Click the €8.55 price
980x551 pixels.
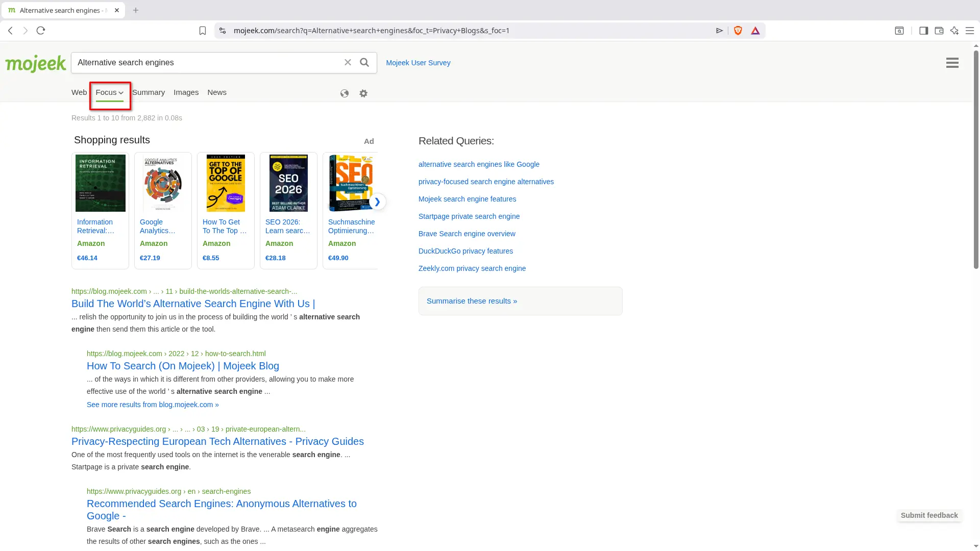(211, 258)
